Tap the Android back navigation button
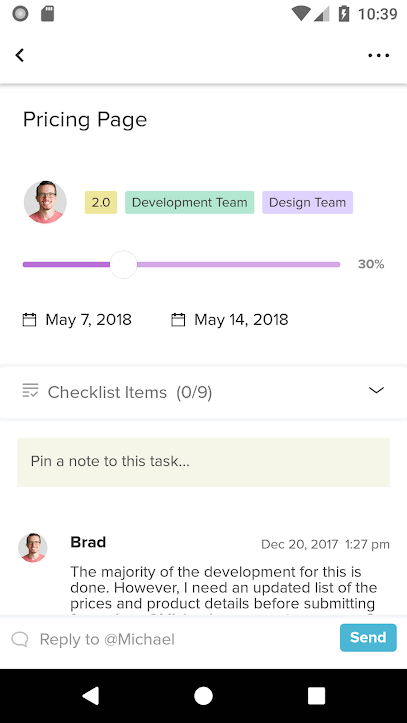Image resolution: width=407 pixels, height=723 pixels. pyautogui.click(x=90, y=696)
